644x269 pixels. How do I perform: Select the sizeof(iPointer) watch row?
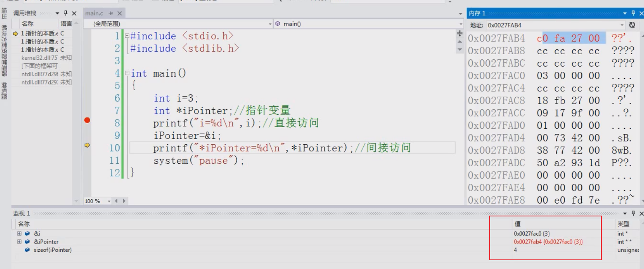(327, 250)
